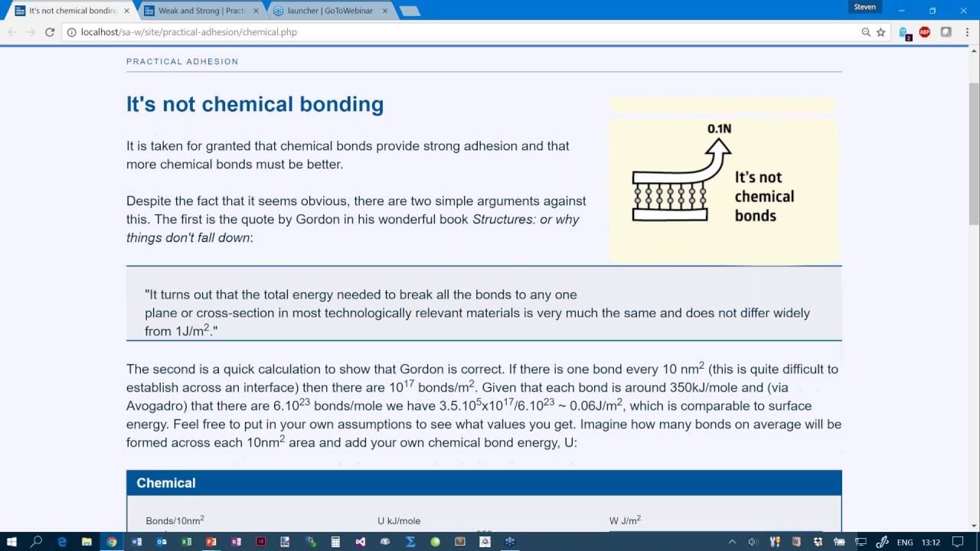Close the It's not chemical bonding tab

pos(126,11)
